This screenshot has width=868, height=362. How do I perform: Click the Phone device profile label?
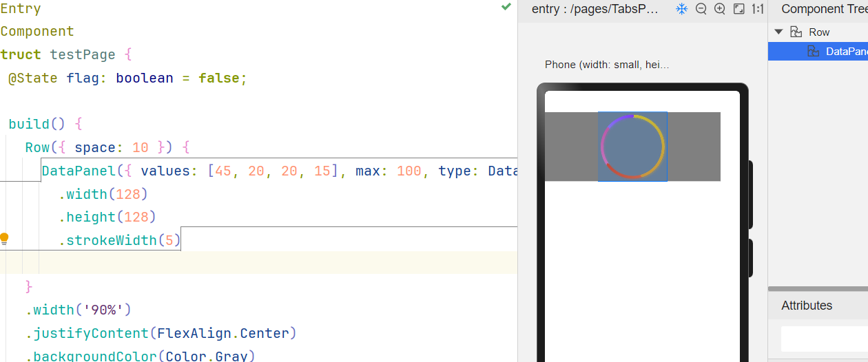[x=606, y=64]
